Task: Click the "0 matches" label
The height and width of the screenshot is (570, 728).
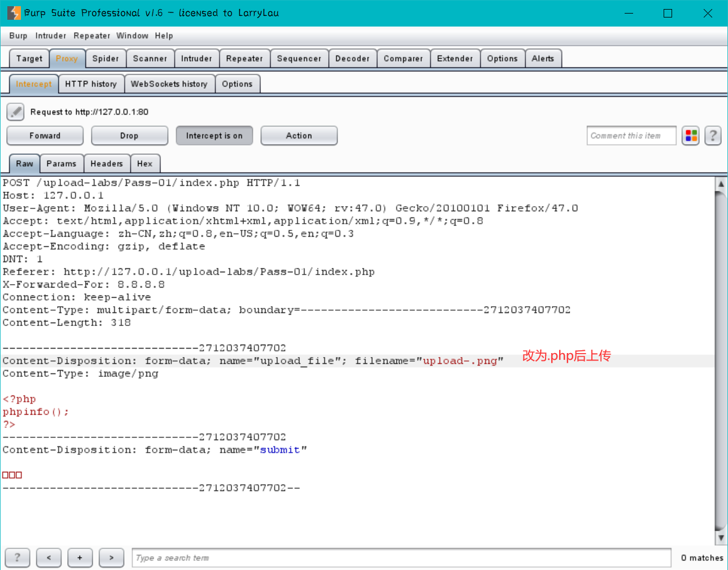Action: (702, 558)
